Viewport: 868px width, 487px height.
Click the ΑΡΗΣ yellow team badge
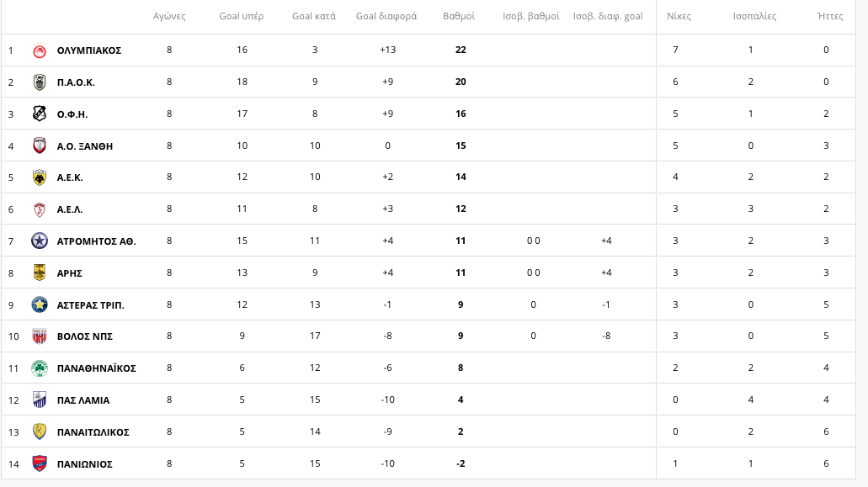point(40,273)
